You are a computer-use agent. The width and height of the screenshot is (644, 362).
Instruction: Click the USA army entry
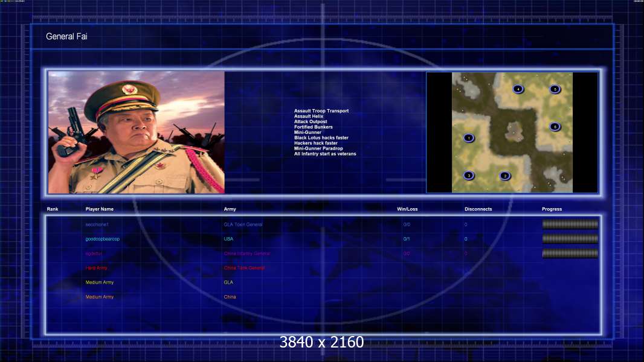228,239
